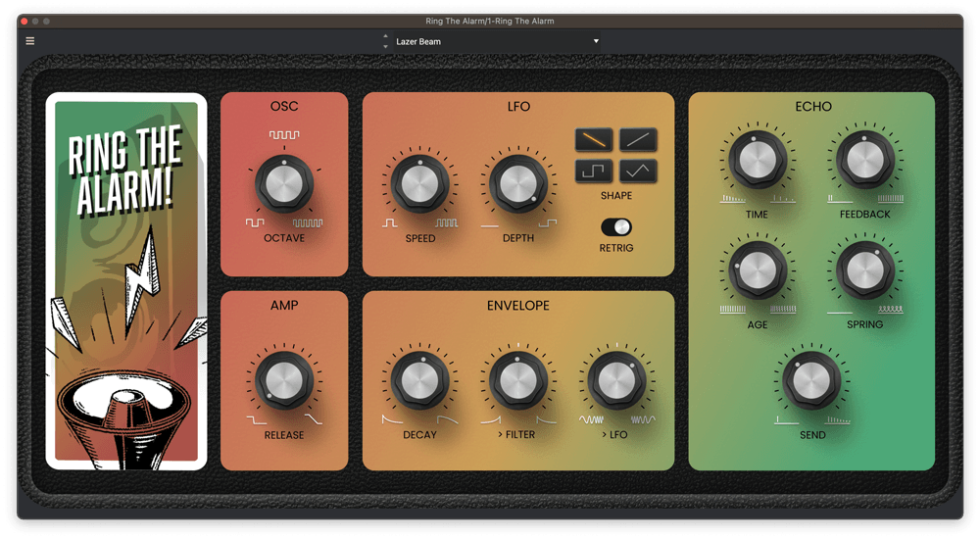Select the square wave LFO shape
Screen dimensions: 980x539
click(x=594, y=171)
